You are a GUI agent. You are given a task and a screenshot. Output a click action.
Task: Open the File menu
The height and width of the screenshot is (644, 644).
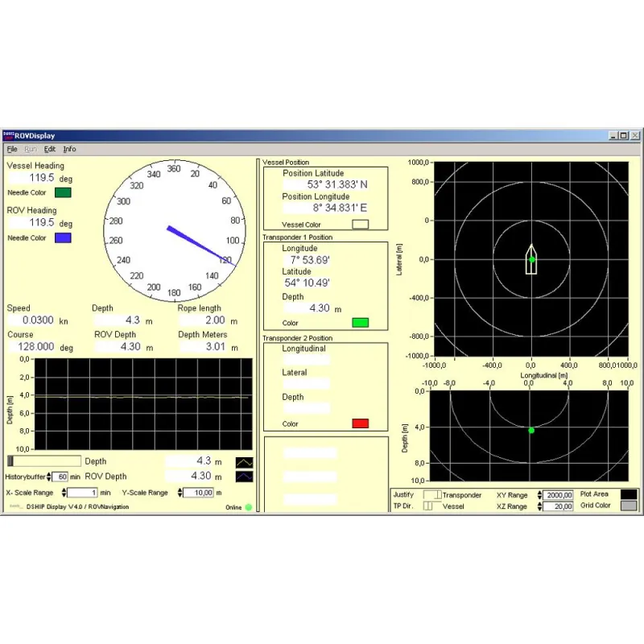(x=12, y=149)
